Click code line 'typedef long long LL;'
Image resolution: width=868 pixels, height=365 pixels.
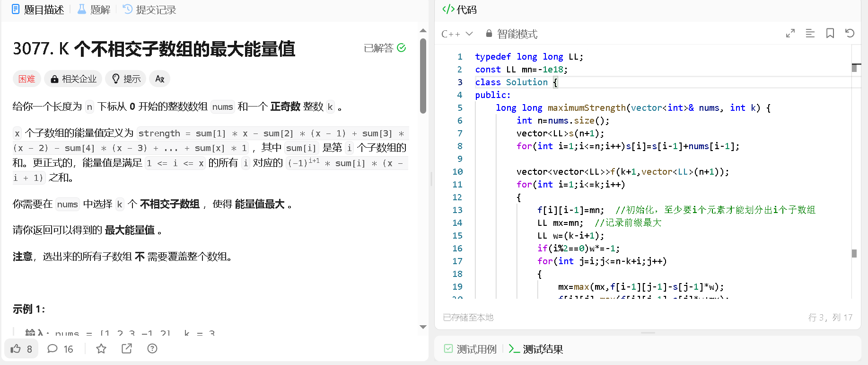point(529,56)
